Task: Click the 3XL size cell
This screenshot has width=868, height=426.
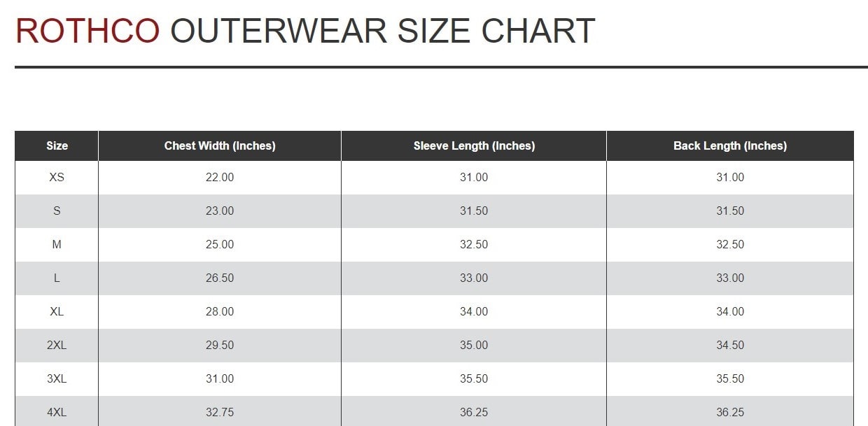Action: pos(57,379)
